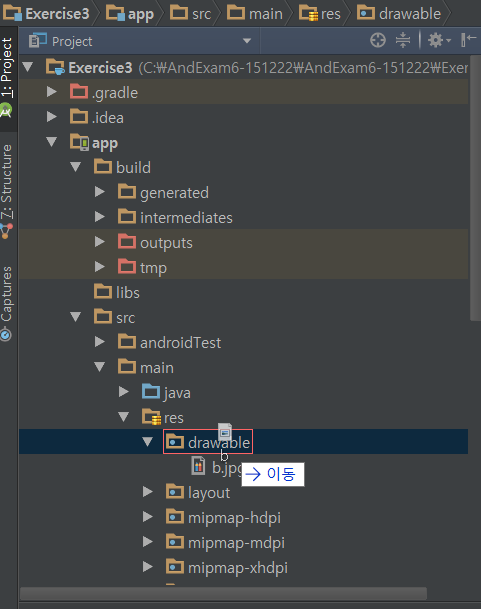Hide the Project panel with the arrow icon
The height and width of the screenshot is (609, 481).
468,40
